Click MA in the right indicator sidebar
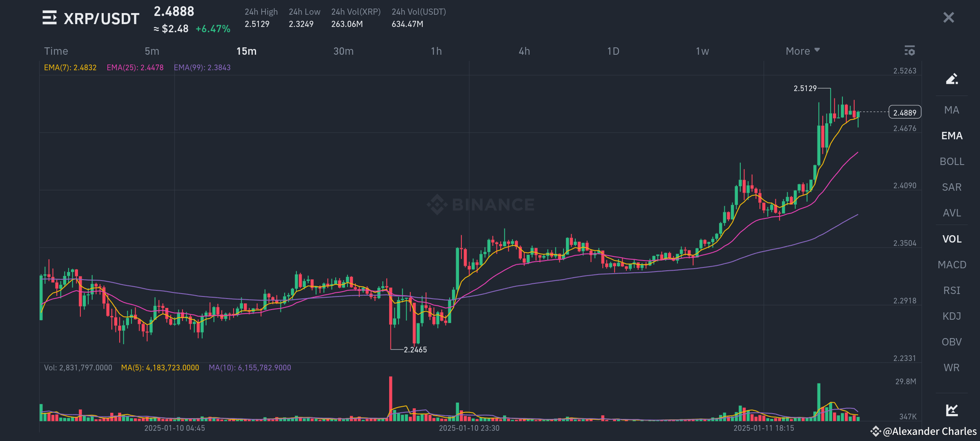Viewport: 980px width, 441px height. (951, 110)
